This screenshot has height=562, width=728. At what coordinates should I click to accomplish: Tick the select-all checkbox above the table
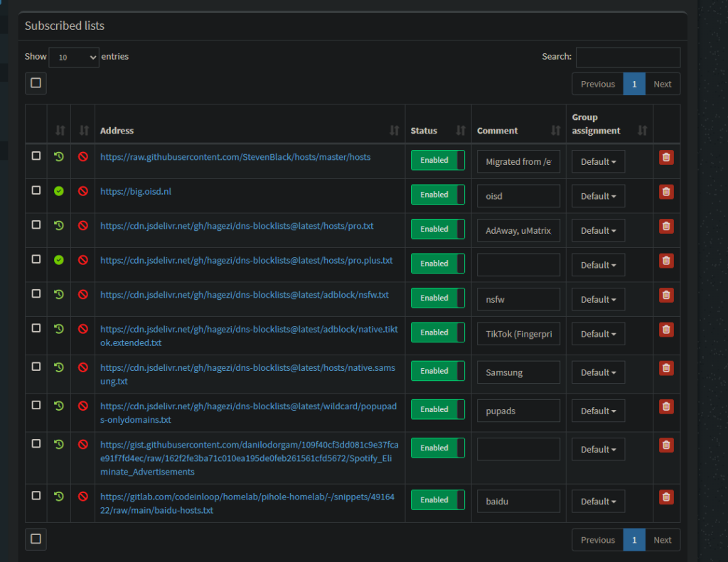coord(36,83)
